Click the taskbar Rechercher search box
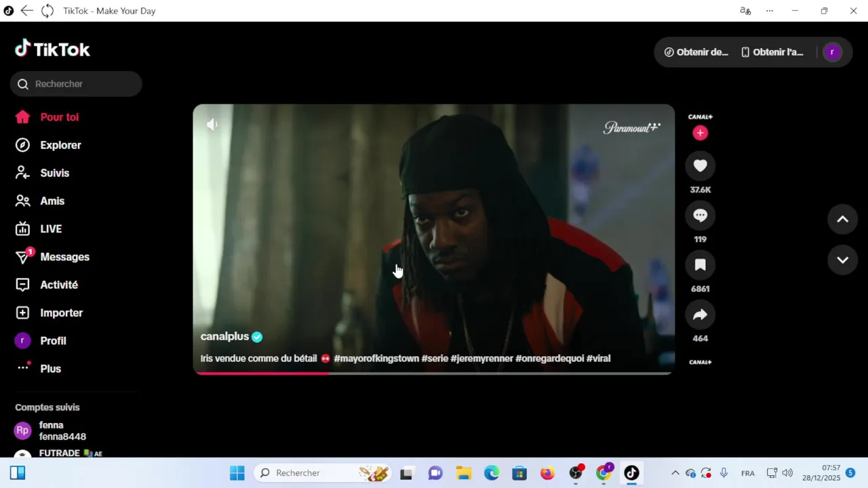 click(x=323, y=473)
